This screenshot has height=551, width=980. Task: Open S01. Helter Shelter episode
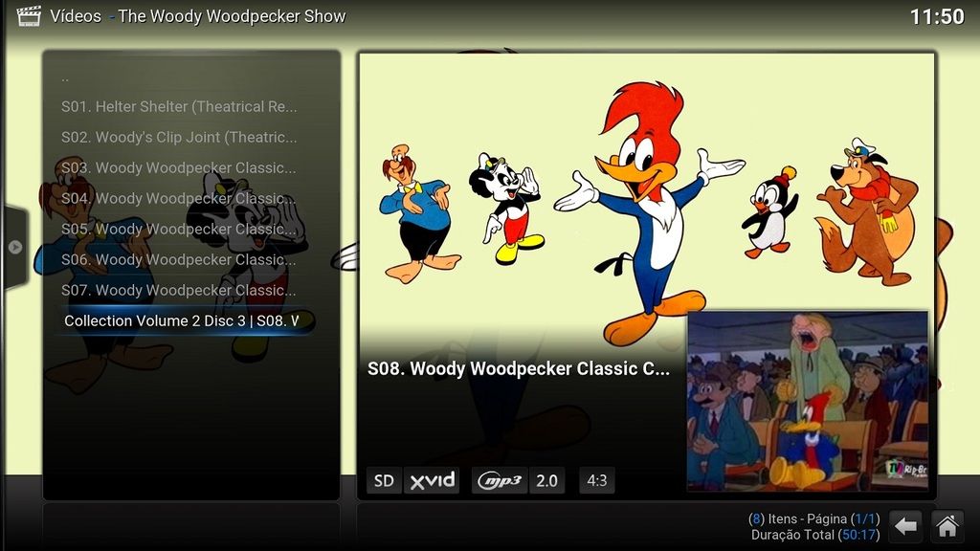coord(180,107)
